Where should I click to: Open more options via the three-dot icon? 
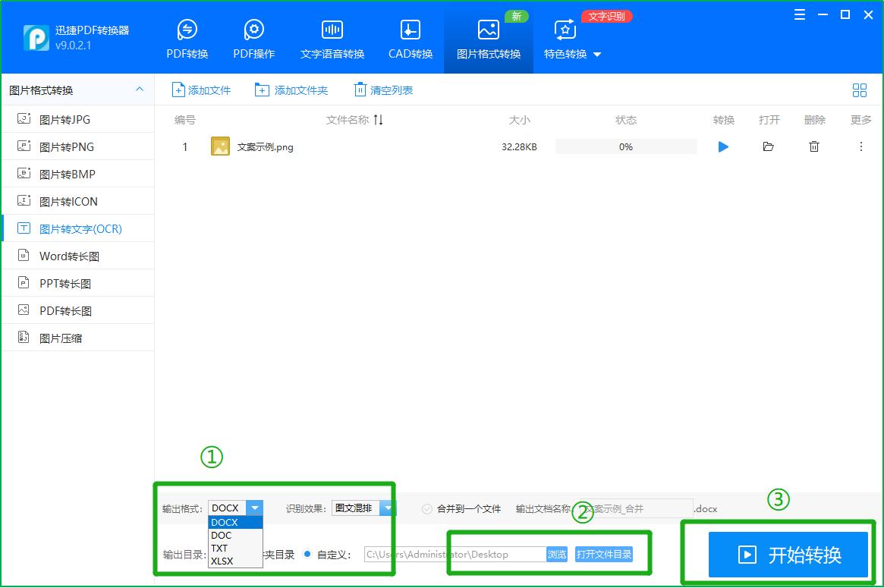click(x=861, y=146)
